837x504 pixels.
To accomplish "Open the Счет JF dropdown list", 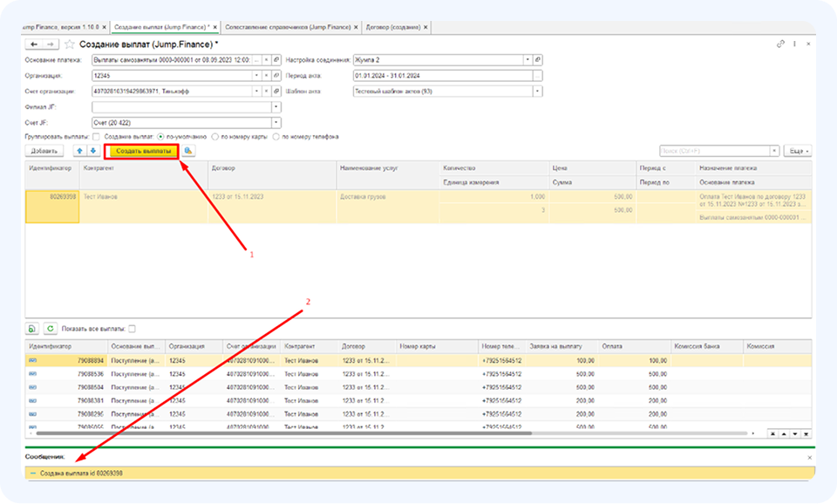I will tap(276, 123).
